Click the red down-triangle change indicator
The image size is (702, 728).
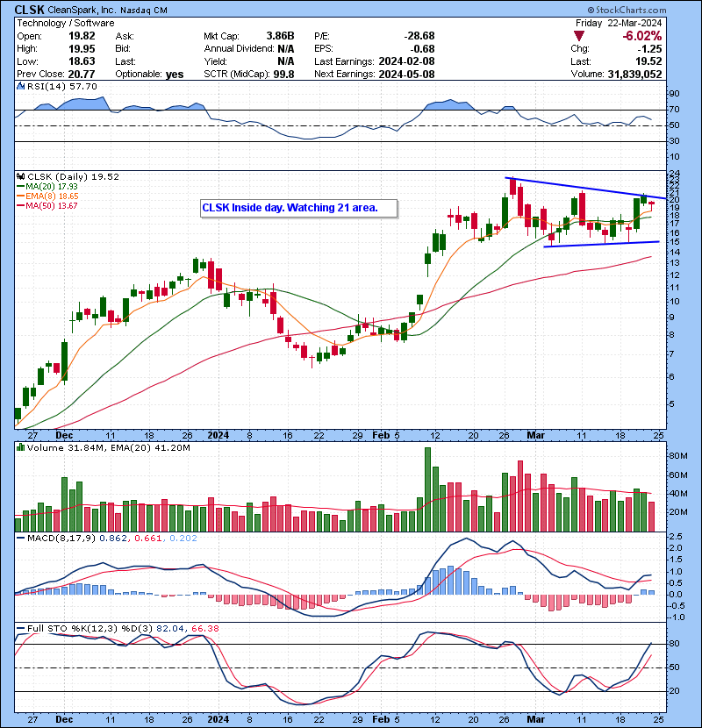[578, 36]
